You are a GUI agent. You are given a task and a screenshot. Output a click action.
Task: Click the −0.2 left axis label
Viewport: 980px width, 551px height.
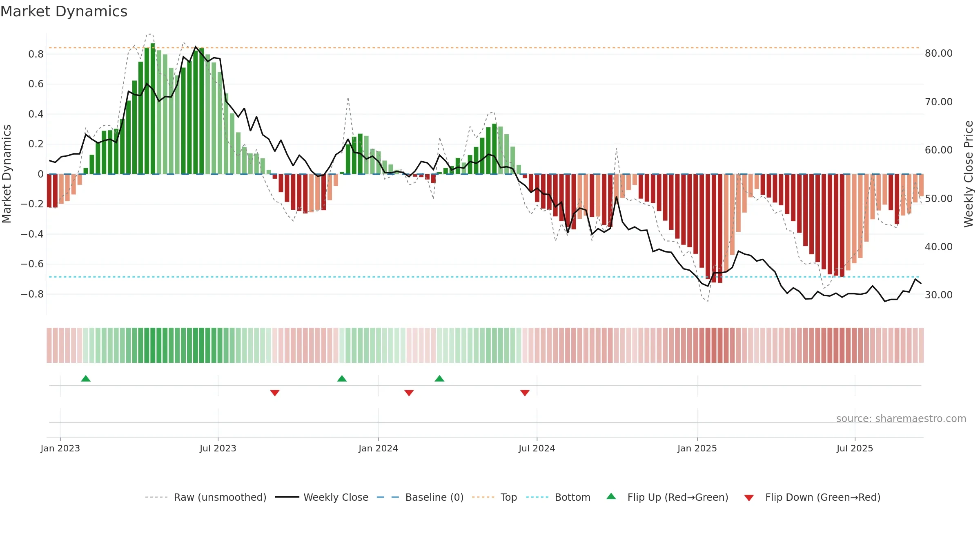pos(32,204)
